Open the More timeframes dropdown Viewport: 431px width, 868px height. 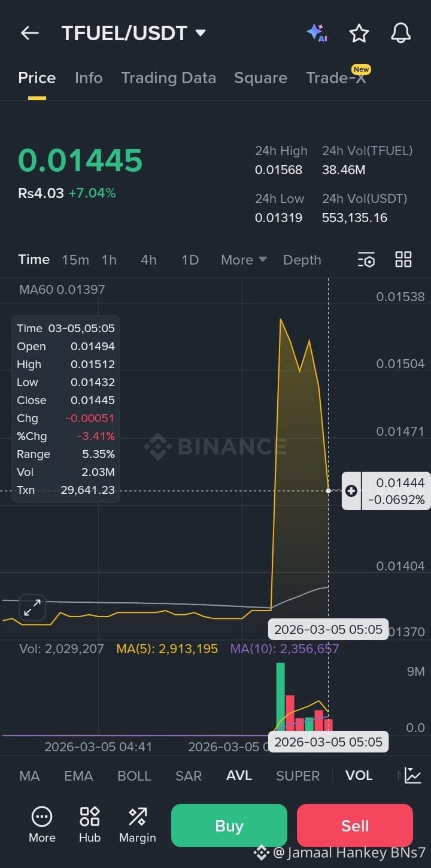244,260
